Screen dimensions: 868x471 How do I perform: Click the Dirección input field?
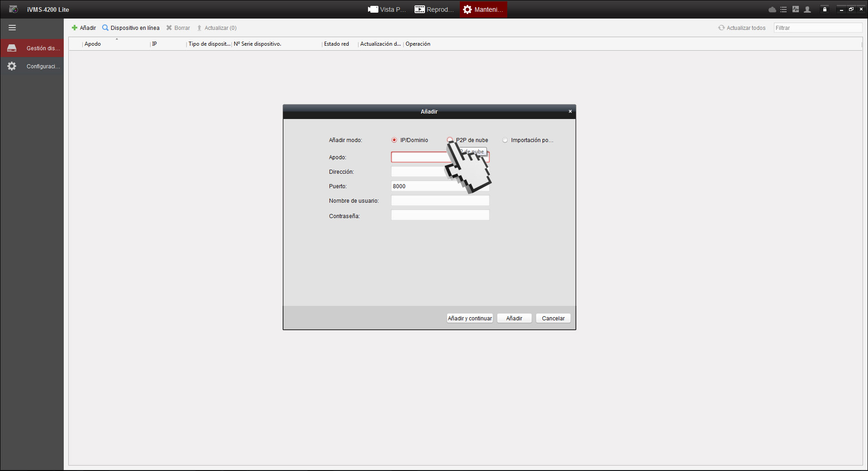pos(440,171)
